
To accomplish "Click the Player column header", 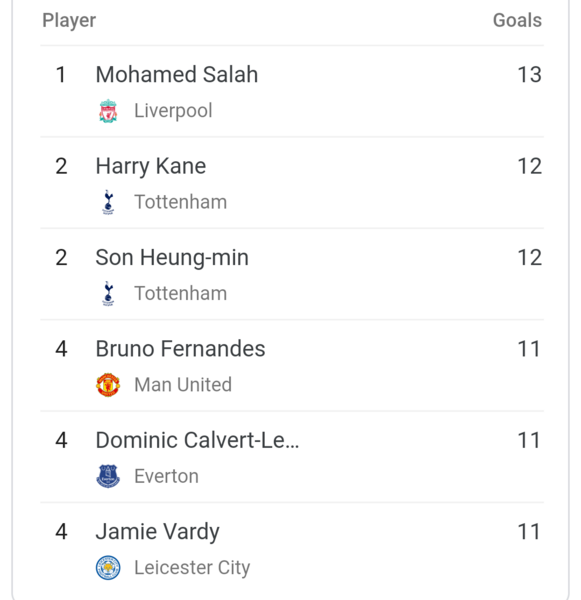I will 69,20.
